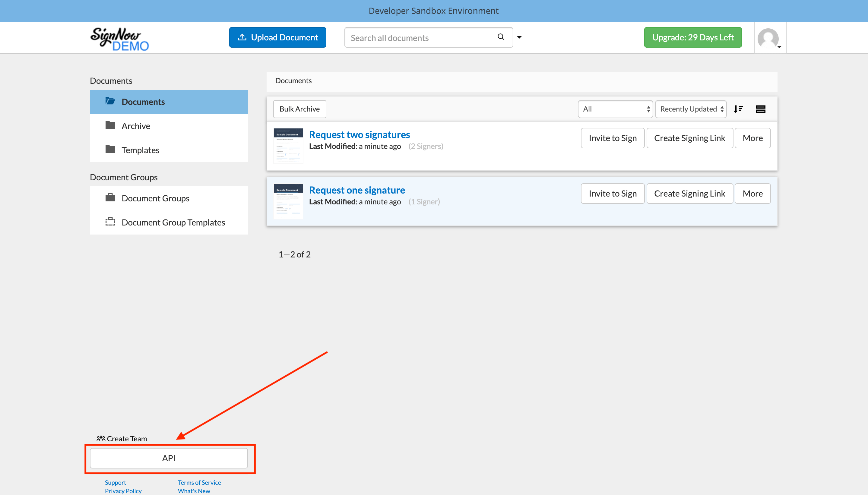Click the Upload Document button
The image size is (868, 495).
[277, 37]
